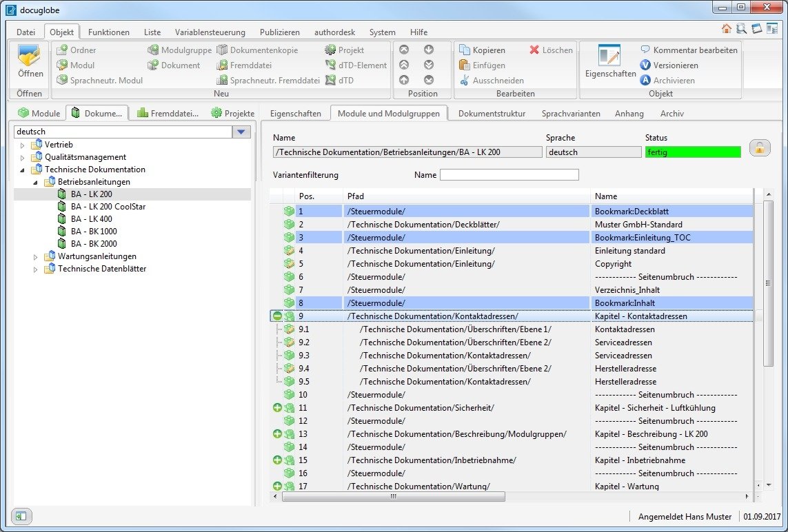Screen dimensions: 788x532
Task: Select BA - LK 200 CoolStar document
Action: coord(108,207)
